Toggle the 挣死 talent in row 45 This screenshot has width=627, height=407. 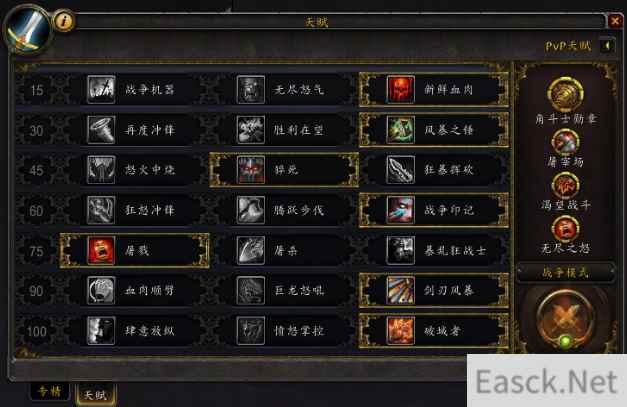click(x=284, y=170)
